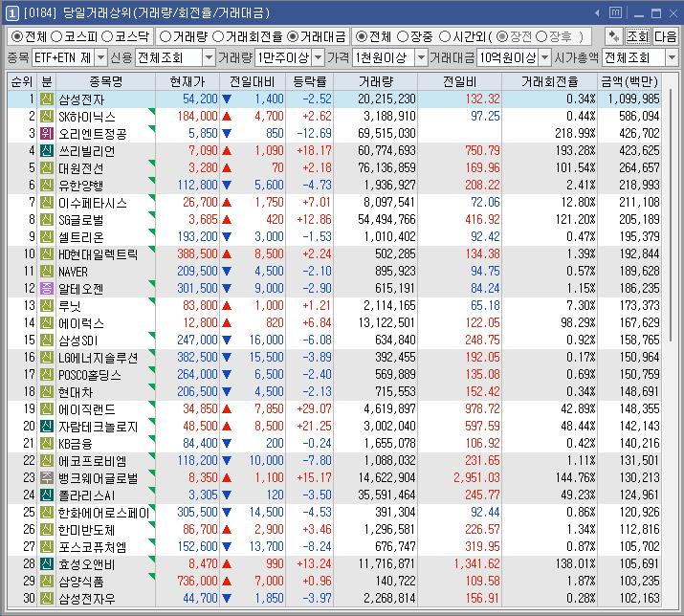Click the 위 badge icon for 오리엔트정공

point(47,134)
